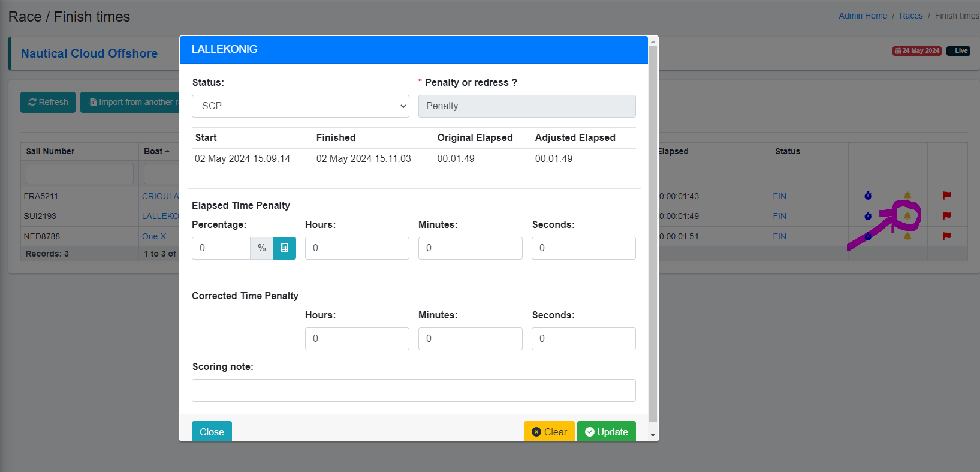Image resolution: width=980 pixels, height=472 pixels.
Task: Open the Races breadcrumb link
Action: (911, 16)
